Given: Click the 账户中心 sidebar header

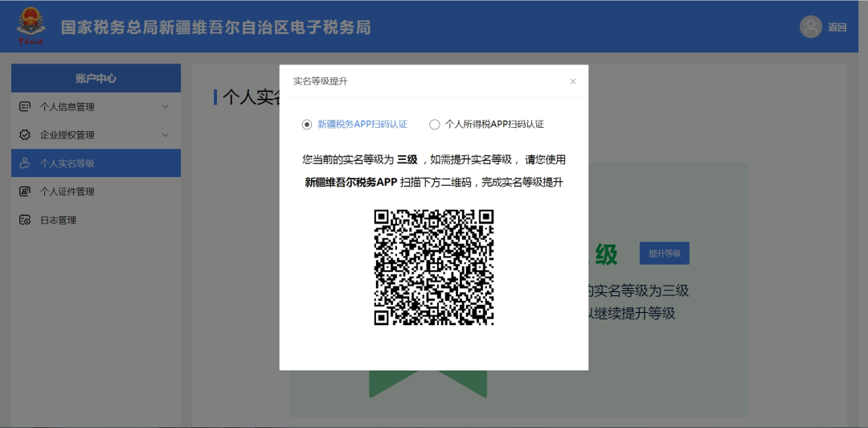Looking at the screenshot, I should coord(96,78).
